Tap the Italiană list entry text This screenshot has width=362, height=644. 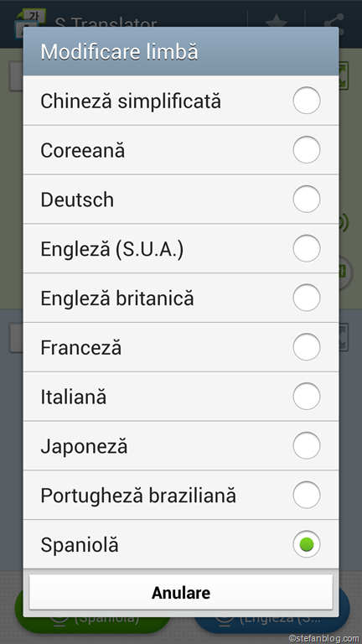point(74,397)
